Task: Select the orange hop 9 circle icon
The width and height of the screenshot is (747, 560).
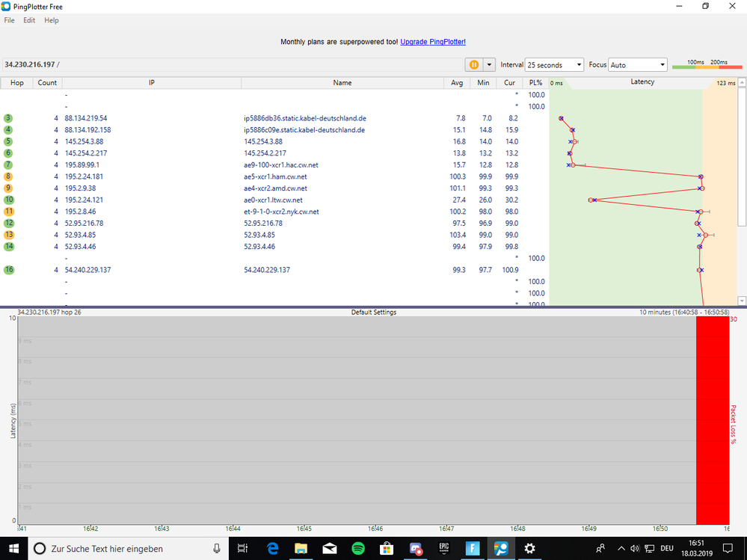Action: [8, 188]
